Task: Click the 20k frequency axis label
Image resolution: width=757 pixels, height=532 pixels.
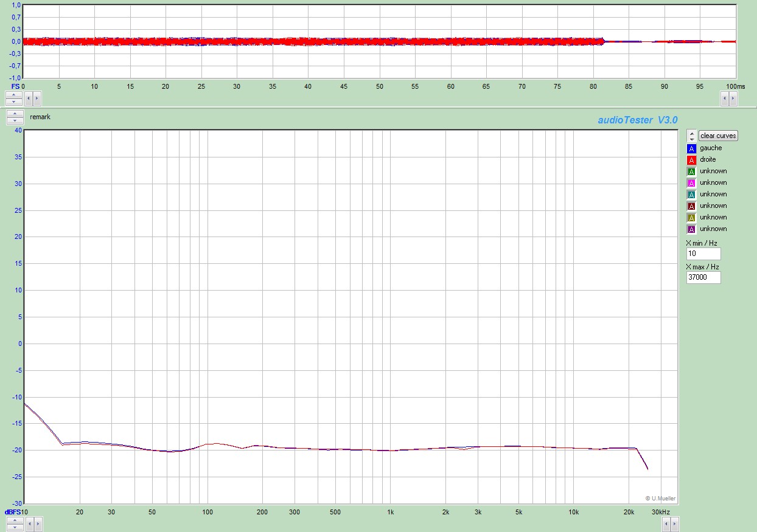Action: (x=629, y=513)
